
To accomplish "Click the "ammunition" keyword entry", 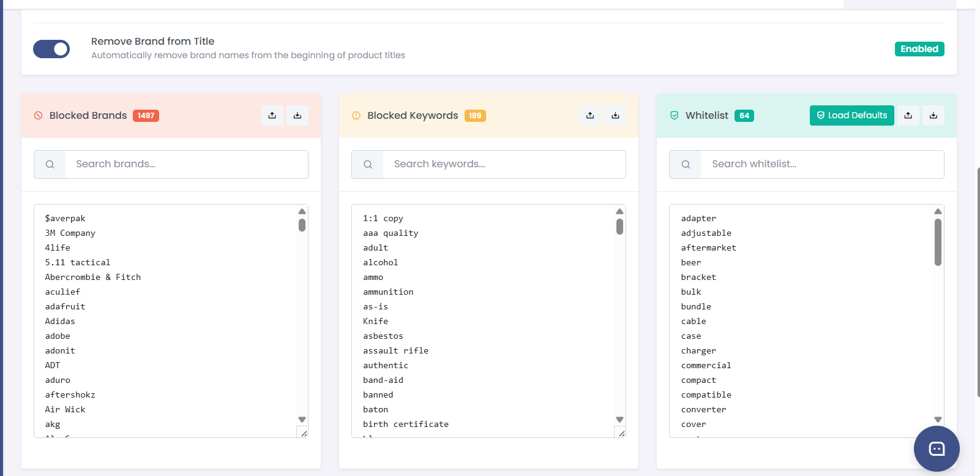I will tap(388, 292).
